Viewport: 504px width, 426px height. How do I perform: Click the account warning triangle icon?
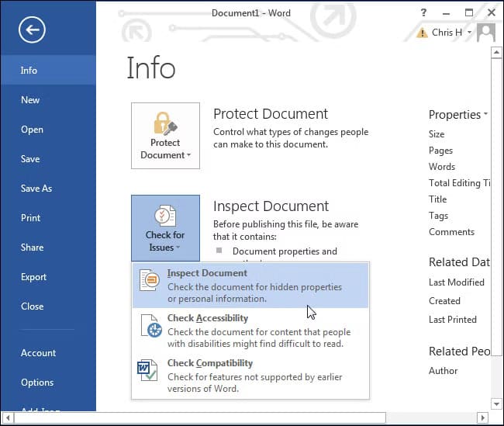pyautogui.click(x=422, y=33)
